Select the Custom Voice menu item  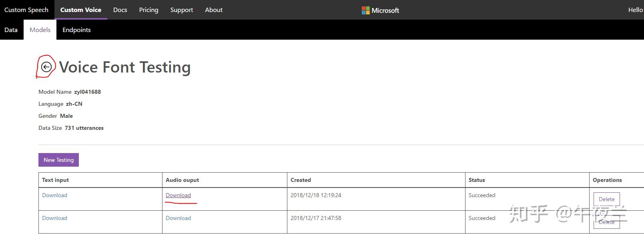(81, 10)
